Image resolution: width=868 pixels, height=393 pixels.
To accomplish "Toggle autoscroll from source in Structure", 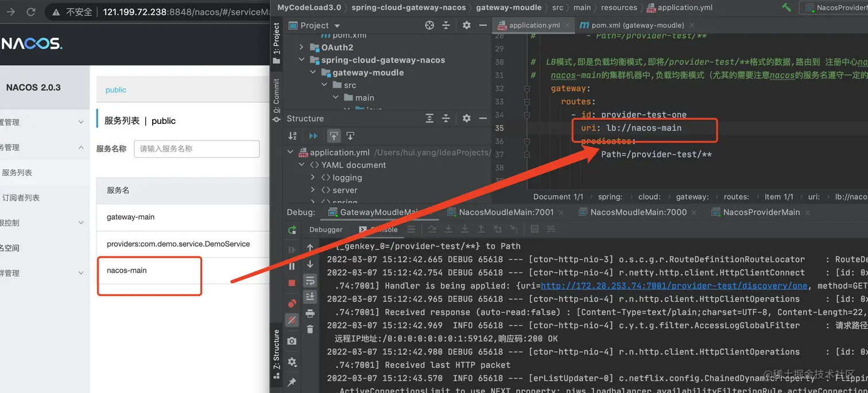I will click(x=350, y=136).
